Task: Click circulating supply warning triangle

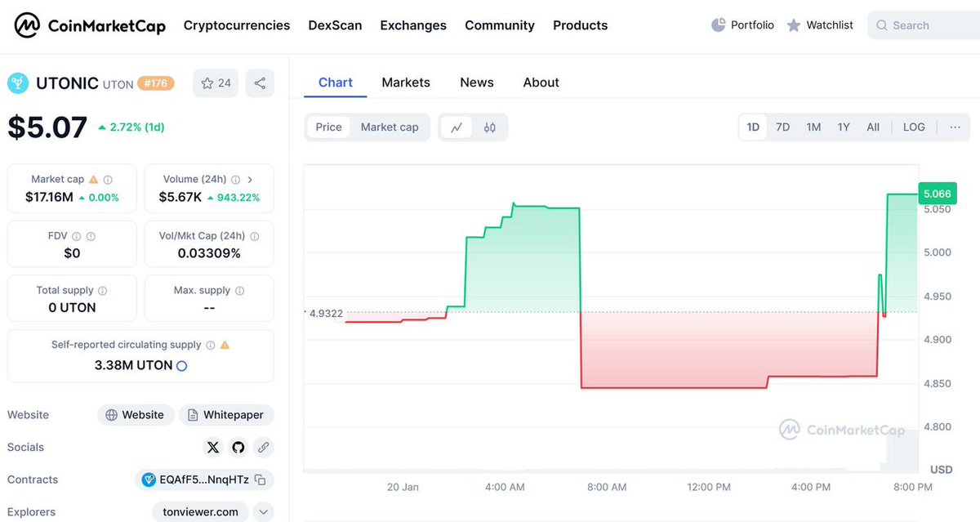Action: (x=225, y=345)
